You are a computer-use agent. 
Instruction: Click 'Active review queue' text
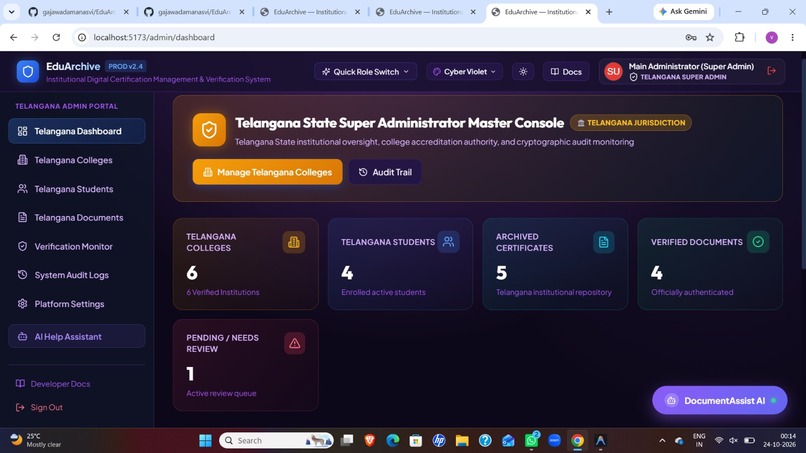221,393
